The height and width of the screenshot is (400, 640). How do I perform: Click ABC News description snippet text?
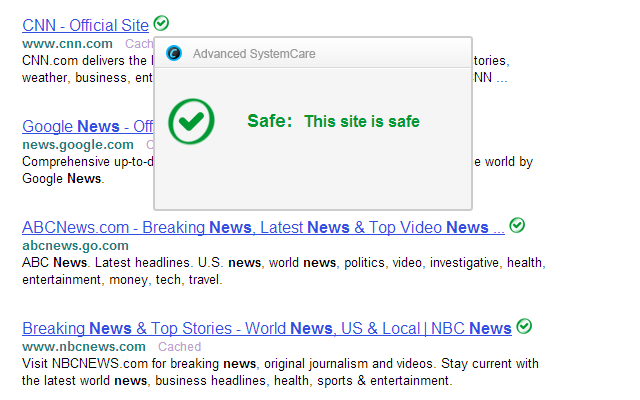[x=284, y=271]
